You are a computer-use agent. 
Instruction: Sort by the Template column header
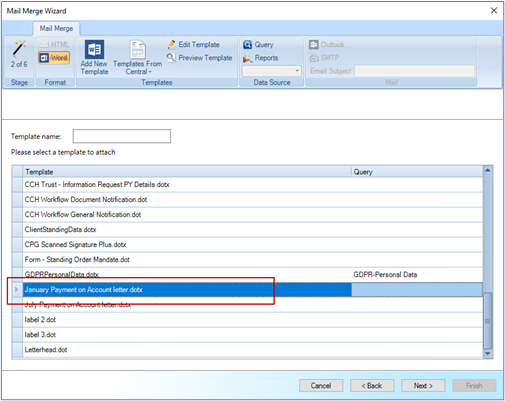click(187, 172)
